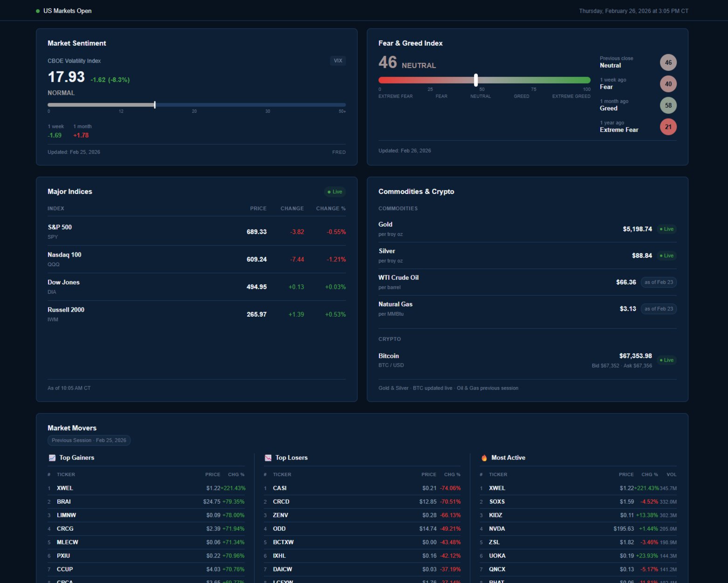Click the icon next to Top Losers
Viewport: 728px width, 583px height.
pos(268,458)
